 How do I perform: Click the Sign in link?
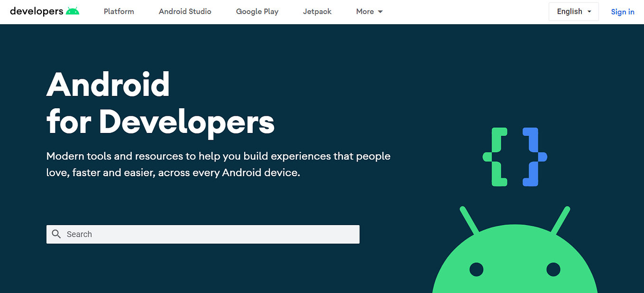click(x=623, y=11)
